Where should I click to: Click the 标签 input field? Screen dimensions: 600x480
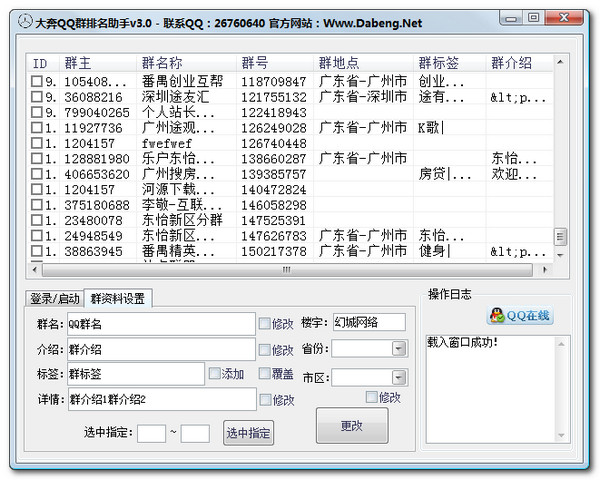(136, 373)
